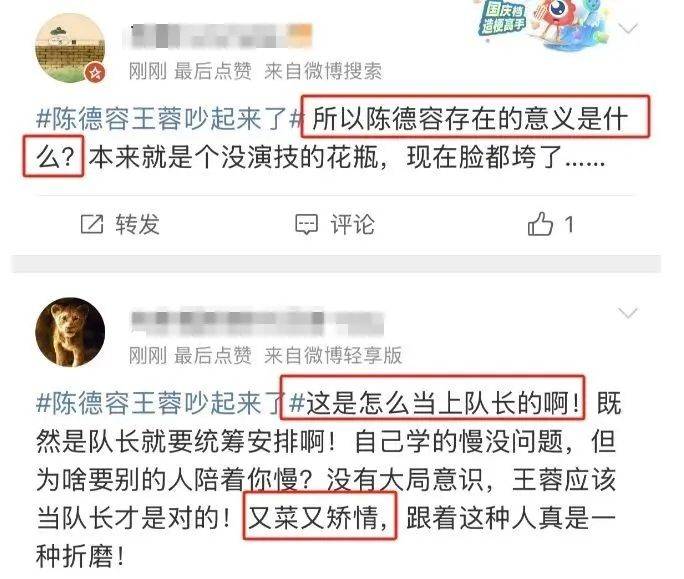Tap the comment speech bubble icon
Viewport: 684px width, 579px height.
tap(307, 225)
